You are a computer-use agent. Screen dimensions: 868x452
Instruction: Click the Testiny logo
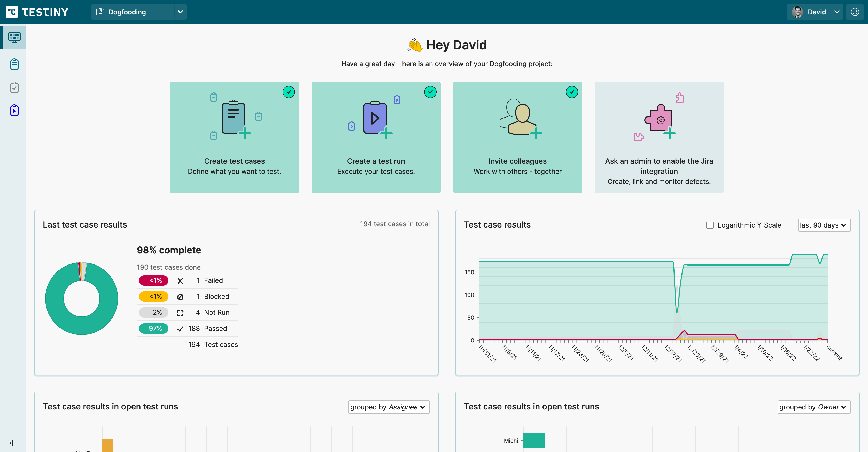point(37,12)
